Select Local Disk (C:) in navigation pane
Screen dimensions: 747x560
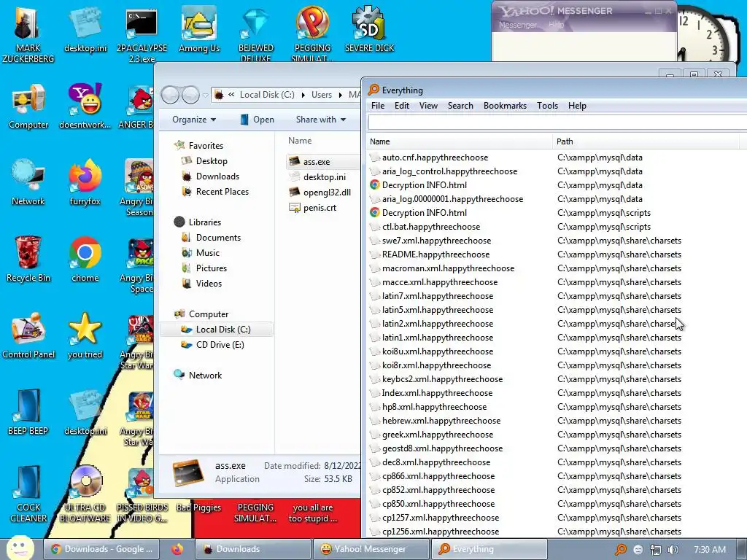click(x=216, y=329)
